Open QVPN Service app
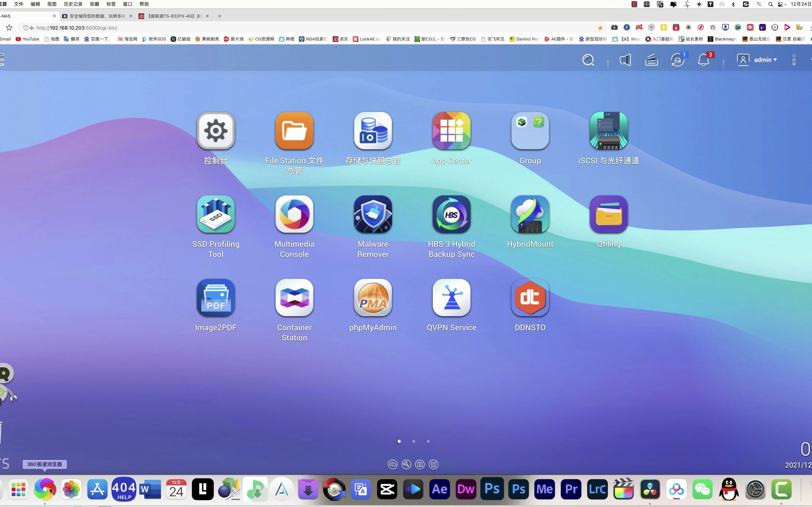812x507 pixels. click(451, 298)
